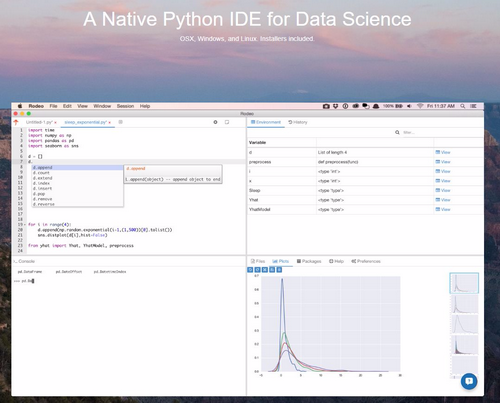
Task: Click the third blue plot toolbar button
Action: point(265,270)
